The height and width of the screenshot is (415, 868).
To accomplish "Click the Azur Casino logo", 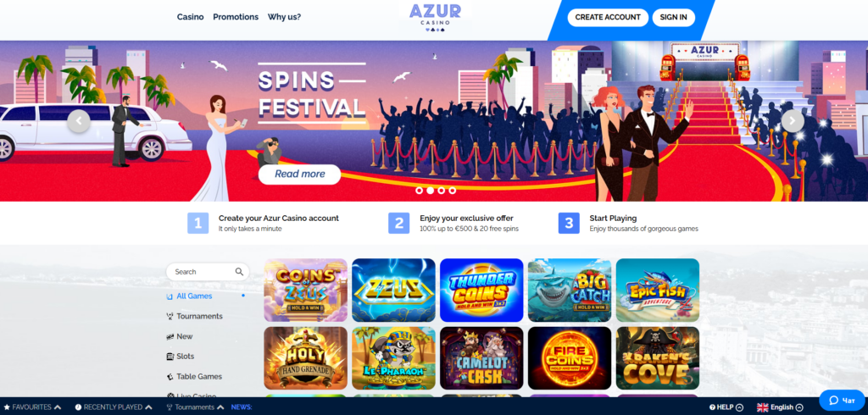I will [435, 19].
